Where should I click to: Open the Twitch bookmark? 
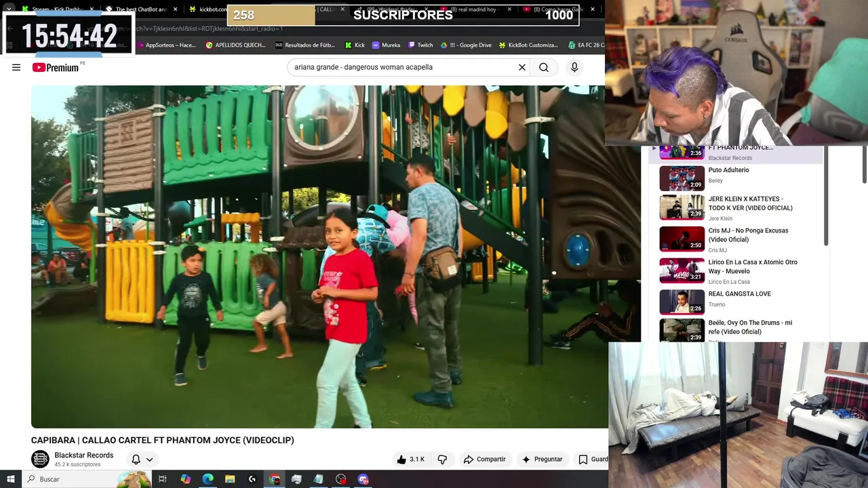point(420,45)
